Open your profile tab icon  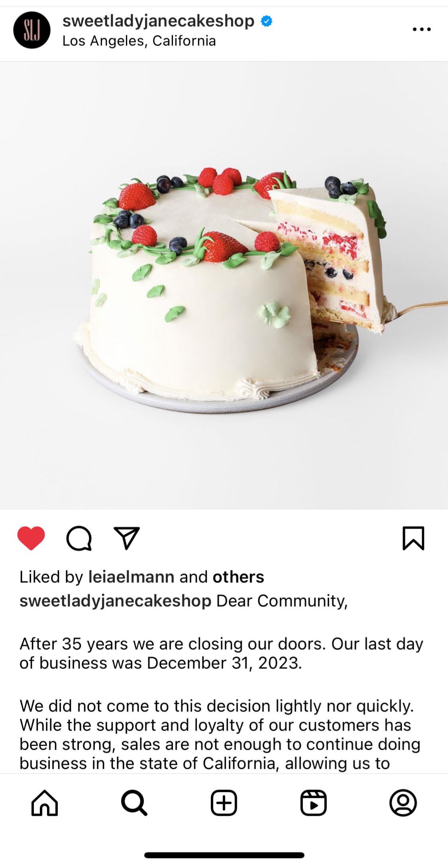403,803
